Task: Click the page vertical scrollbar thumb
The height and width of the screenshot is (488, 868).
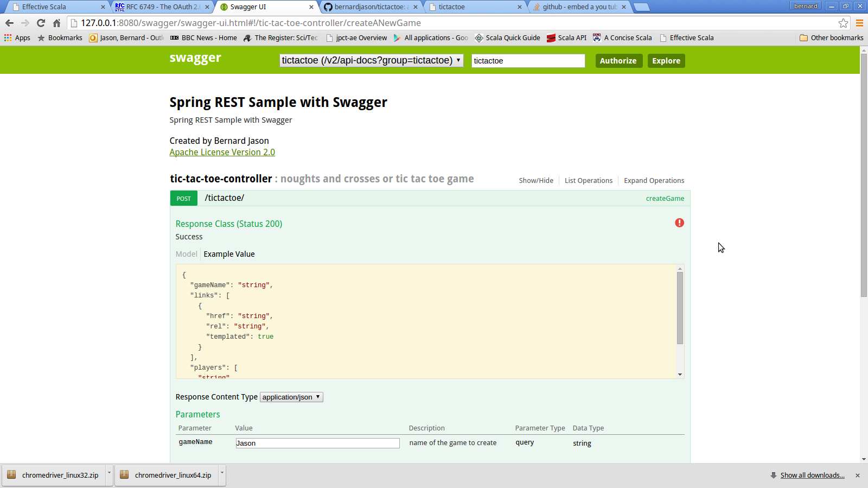Action: [x=864, y=175]
